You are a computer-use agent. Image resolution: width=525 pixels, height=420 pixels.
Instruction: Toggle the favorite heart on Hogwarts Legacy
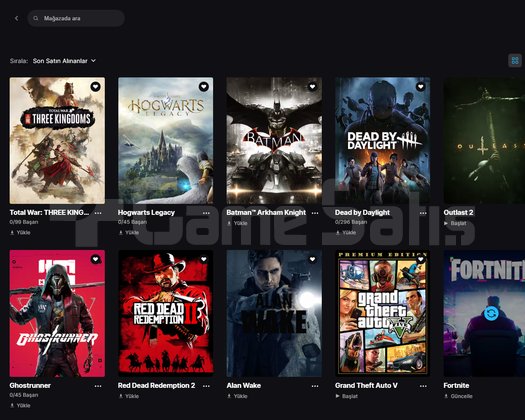(x=204, y=87)
